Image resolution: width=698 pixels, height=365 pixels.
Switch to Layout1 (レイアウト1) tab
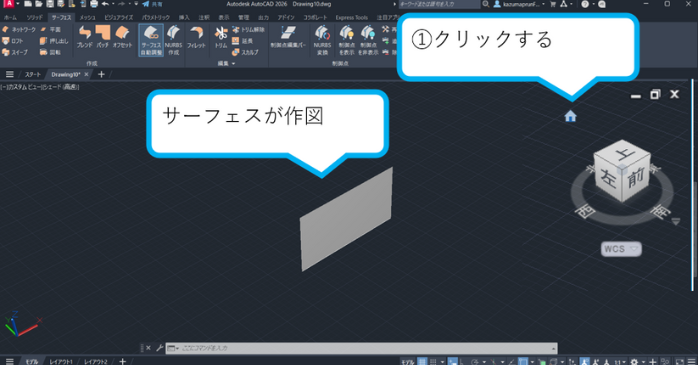(61, 361)
